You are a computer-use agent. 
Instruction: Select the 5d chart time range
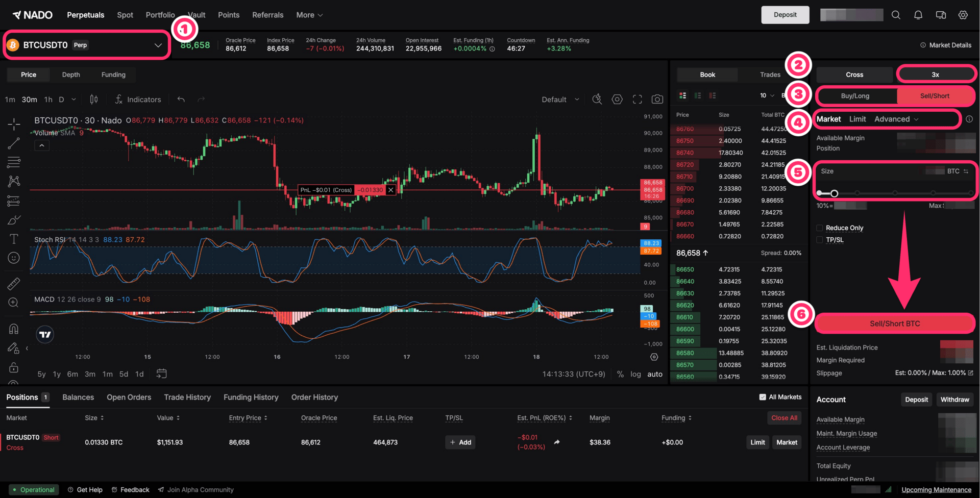click(x=124, y=374)
